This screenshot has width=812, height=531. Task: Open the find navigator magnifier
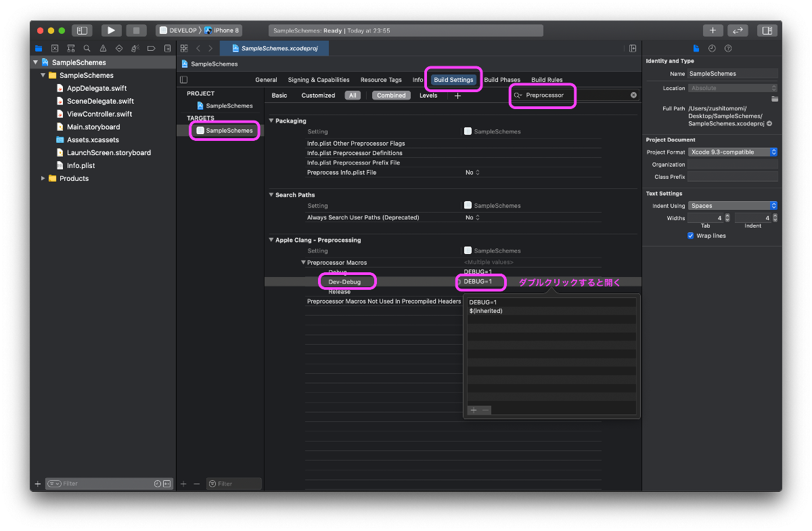[x=87, y=49]
